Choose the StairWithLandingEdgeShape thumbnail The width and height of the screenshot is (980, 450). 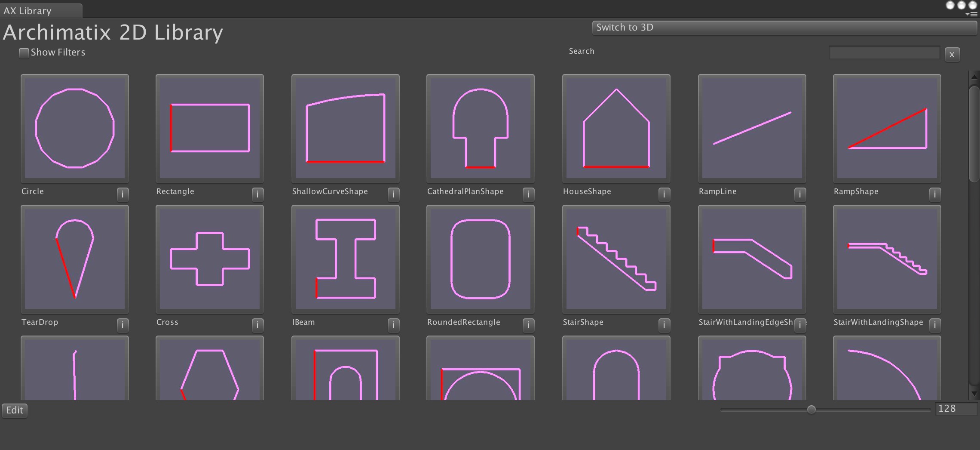(x=752, y=259)
